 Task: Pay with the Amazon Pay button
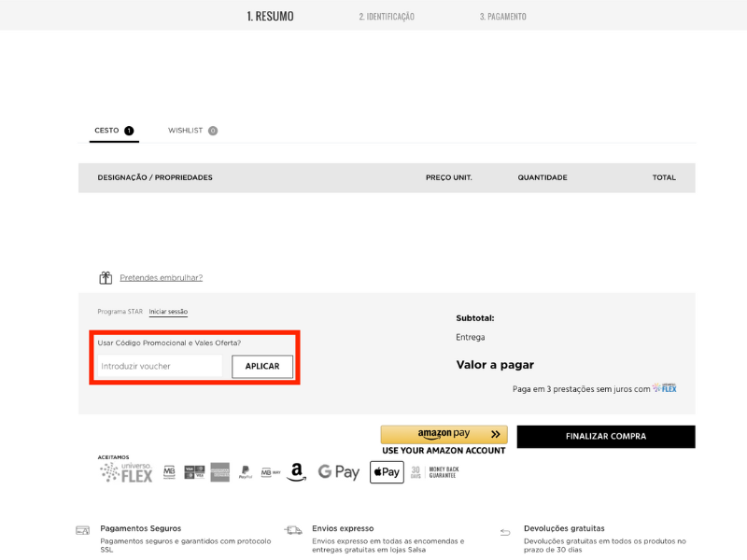[444, 434]
